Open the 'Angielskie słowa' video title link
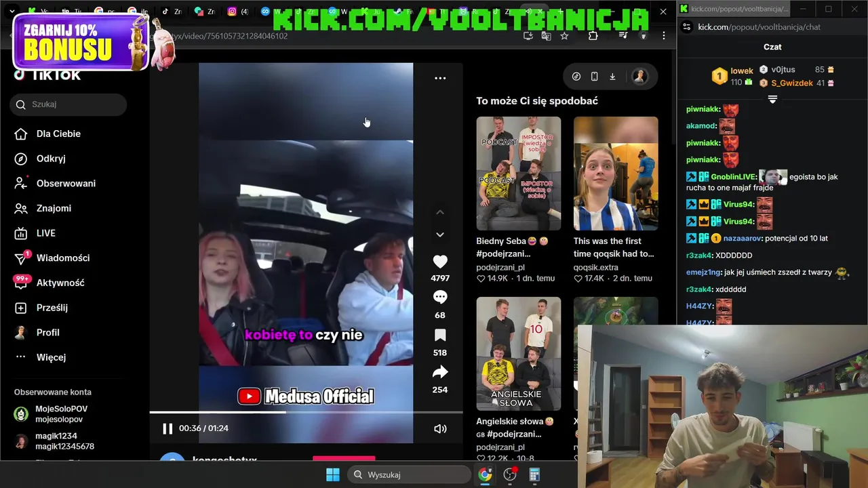This screenshot has height=488, width=868. point(515,428)
